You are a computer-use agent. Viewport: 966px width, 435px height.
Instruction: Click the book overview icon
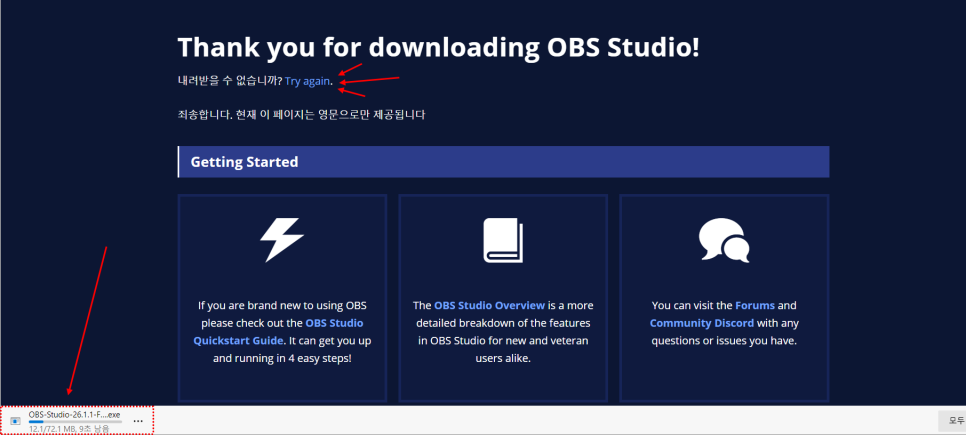click(x=503, y=241)
